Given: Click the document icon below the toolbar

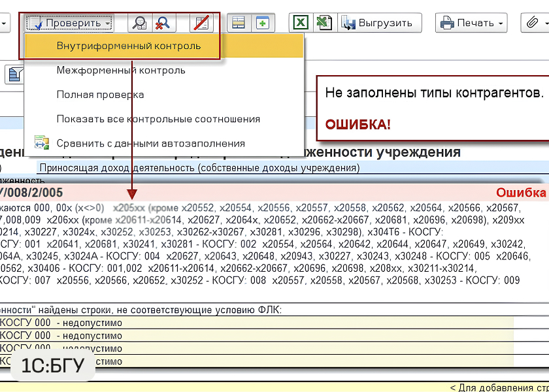Looking at the screenshot, I should coord(14,74).
